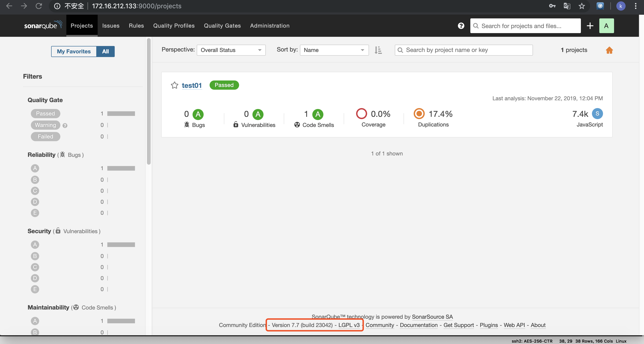
Task: Switch to My Favorites view
Action: coord(74,51)
